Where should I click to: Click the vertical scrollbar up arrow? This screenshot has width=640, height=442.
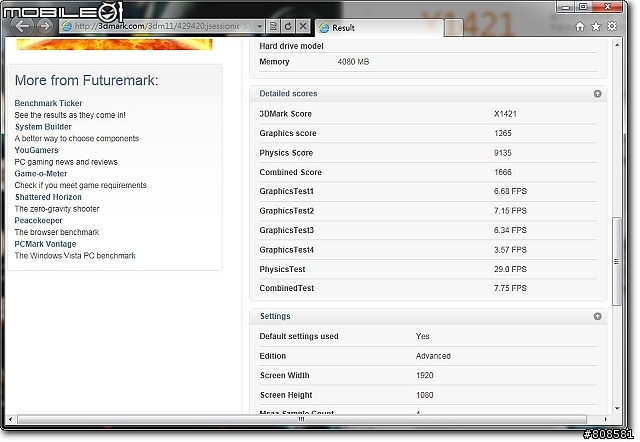617,44
